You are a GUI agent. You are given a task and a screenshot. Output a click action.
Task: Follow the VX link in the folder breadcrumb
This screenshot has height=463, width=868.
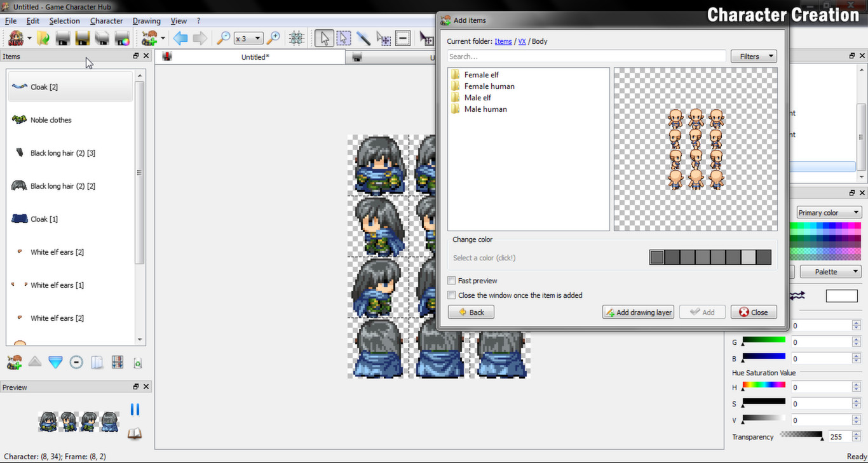click(522, 41)
